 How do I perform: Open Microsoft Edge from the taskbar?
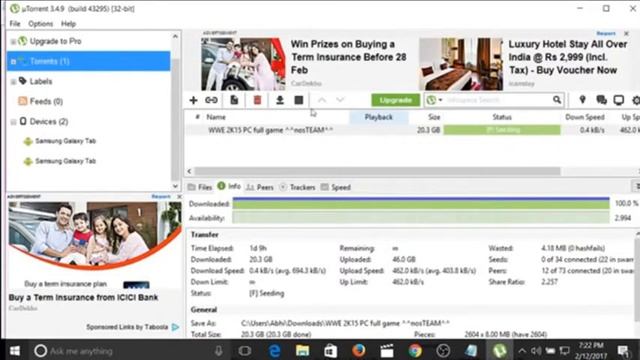274,351
